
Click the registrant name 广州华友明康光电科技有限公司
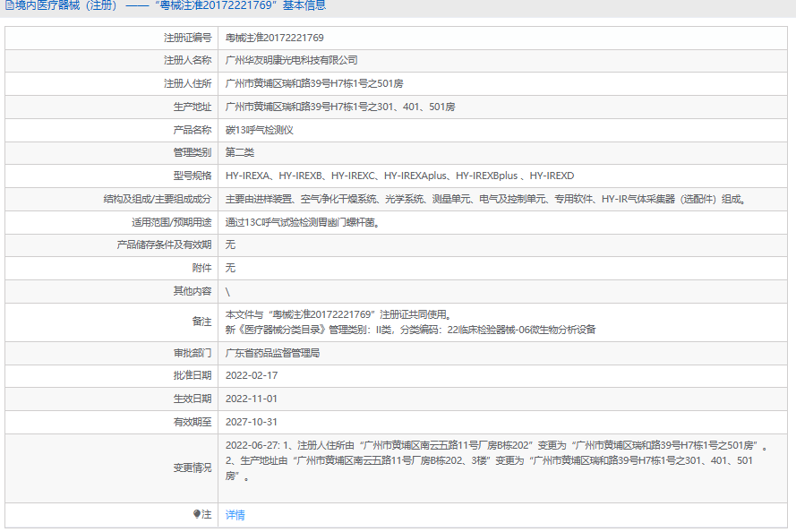click(x=291, y=60)
